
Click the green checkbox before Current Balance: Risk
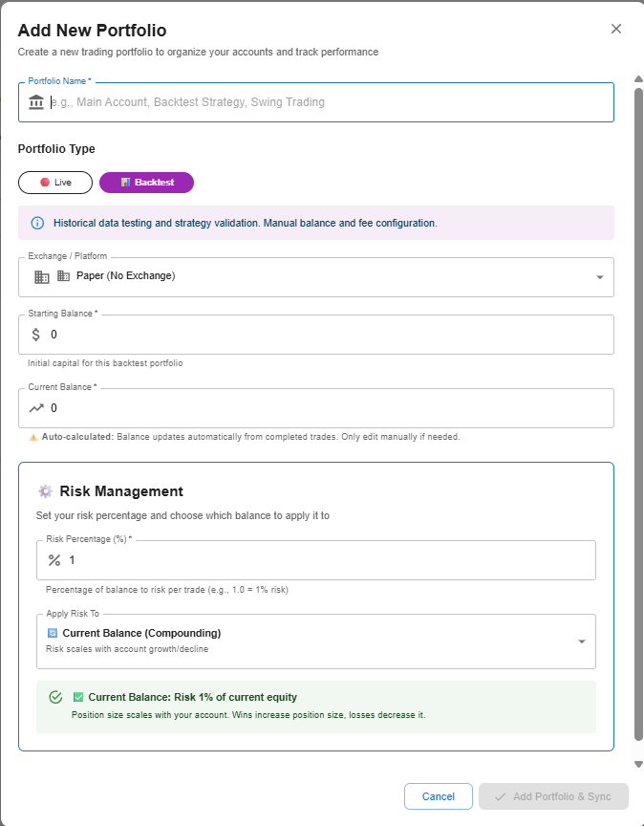(x=78, y=697)
